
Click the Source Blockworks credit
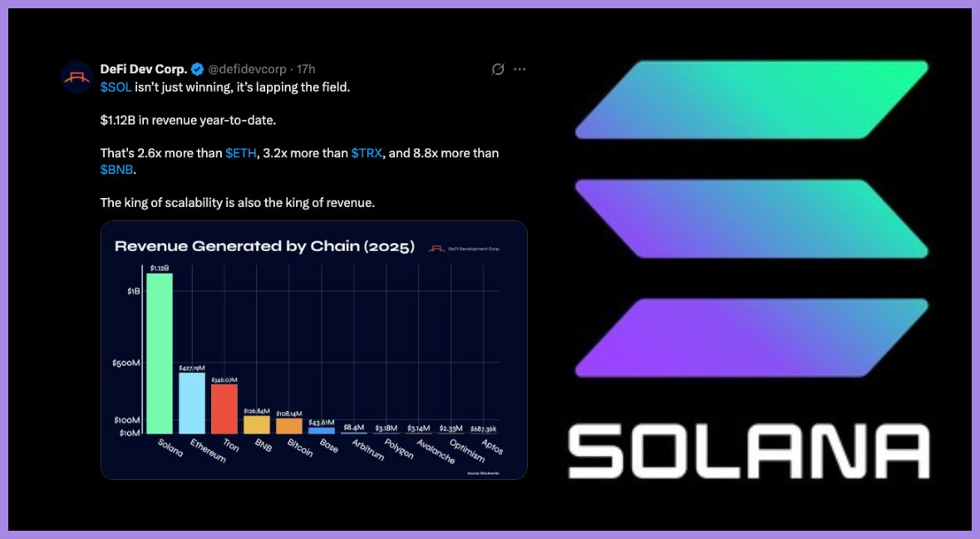tap(483, 473)
